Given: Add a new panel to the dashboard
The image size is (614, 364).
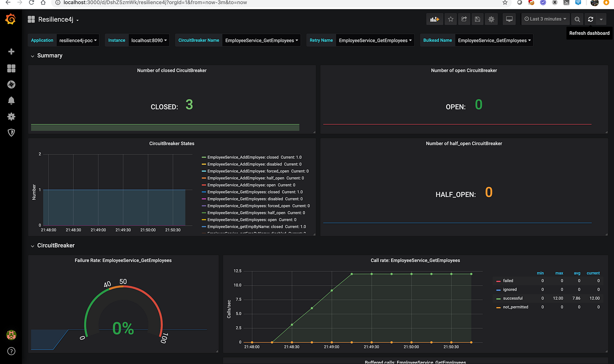Looking at the screenshot, I should point(435,19).
